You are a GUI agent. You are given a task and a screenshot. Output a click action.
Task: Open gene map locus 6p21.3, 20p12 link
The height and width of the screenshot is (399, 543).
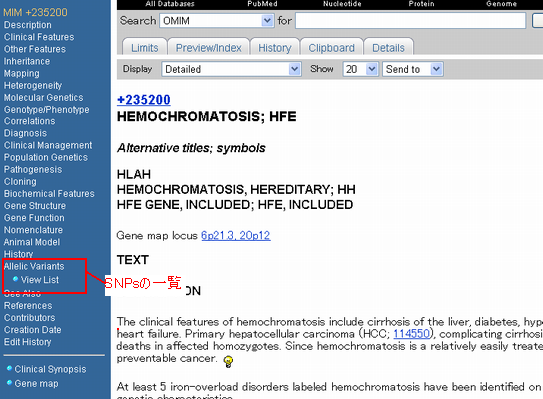[x=235, y=236]
